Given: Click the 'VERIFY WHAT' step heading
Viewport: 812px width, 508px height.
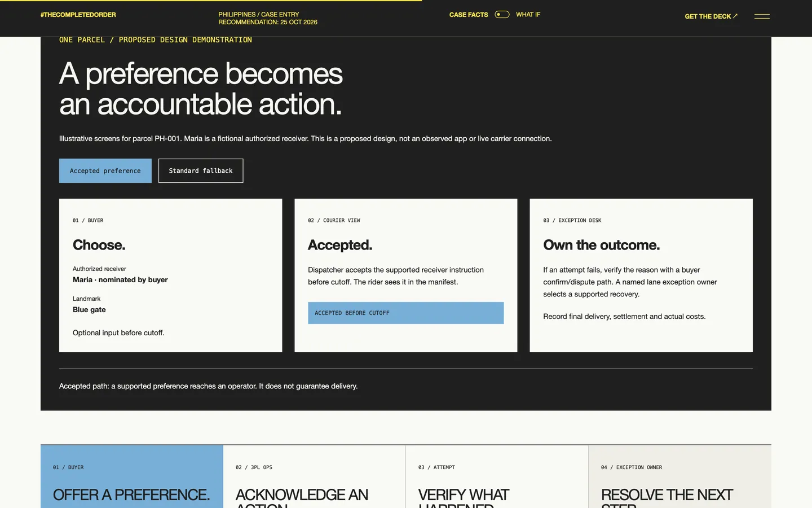Looking at the screenshot, I should 464,495.
